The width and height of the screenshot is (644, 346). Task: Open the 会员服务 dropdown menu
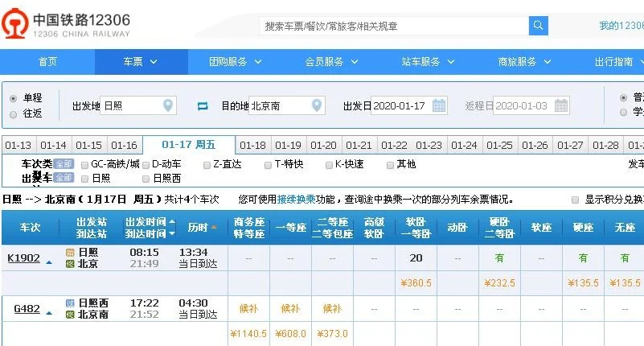tap(332, 62)
